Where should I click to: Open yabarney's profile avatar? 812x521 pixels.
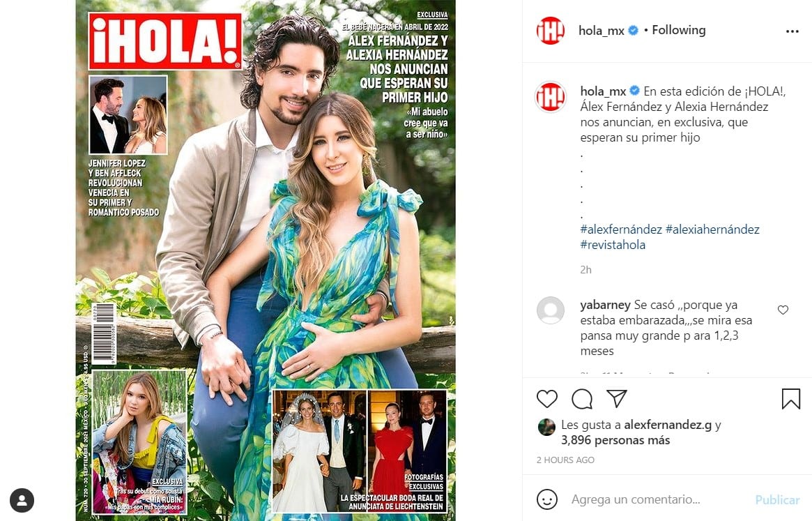coord(550,310)
